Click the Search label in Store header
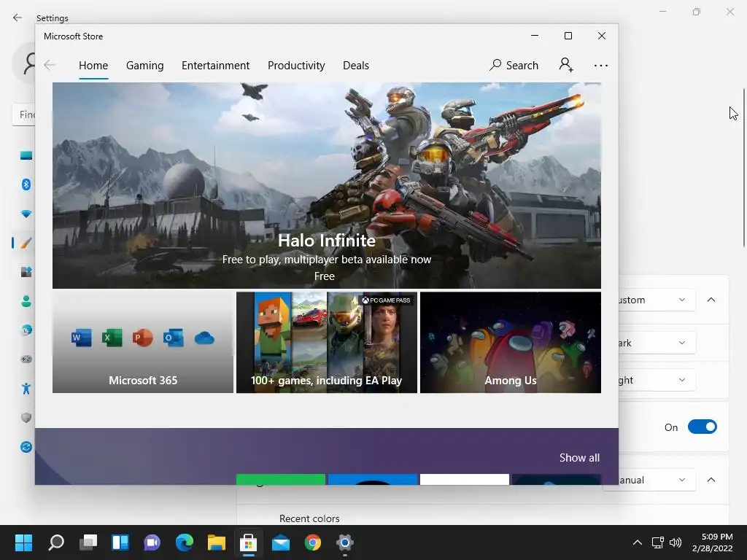747x560 pixels. click(x=522, y=65)
